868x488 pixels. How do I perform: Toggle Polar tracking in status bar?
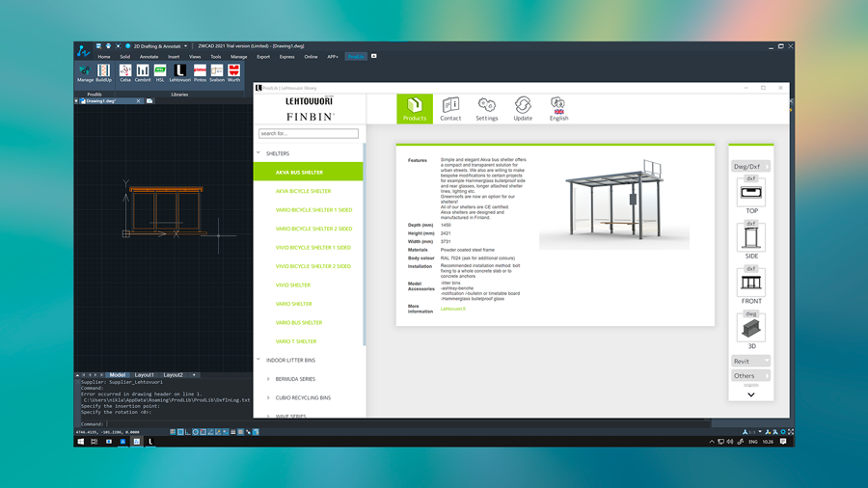click(196, 431)
